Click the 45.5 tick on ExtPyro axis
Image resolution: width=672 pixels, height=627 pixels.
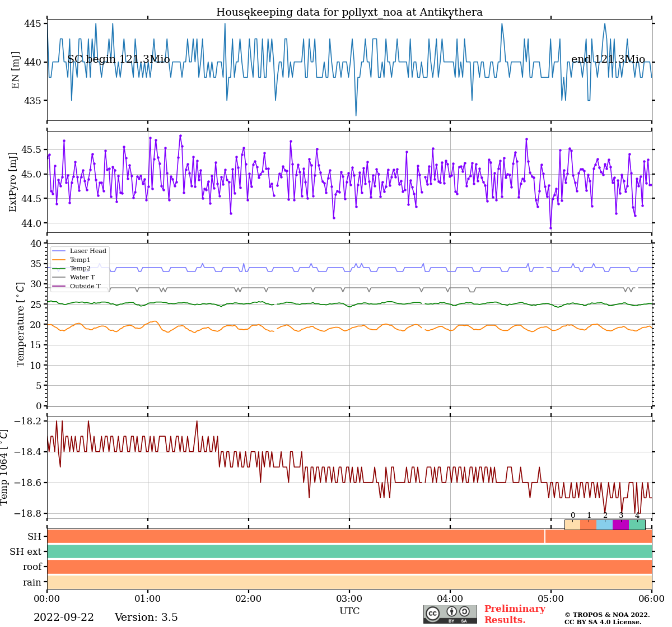(x=31, y=150)
